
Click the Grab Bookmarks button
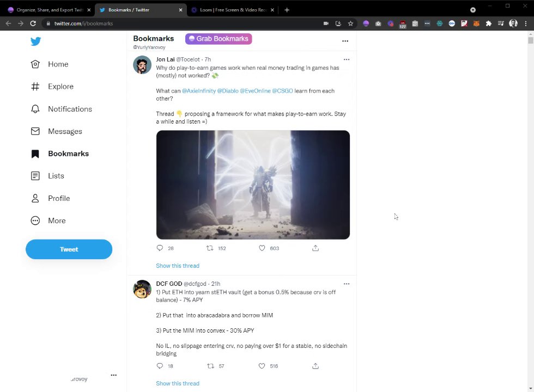tap(219, 39)
